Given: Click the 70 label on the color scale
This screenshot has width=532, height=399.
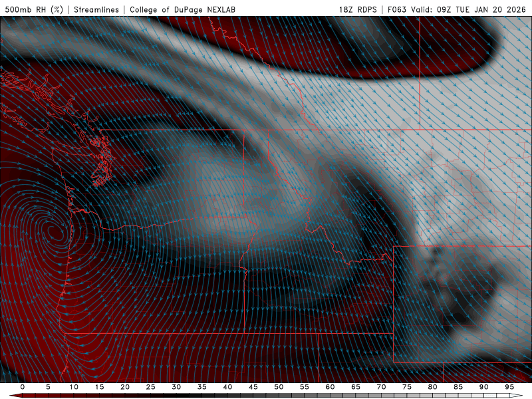Looking at the screenshot, I should 381,387.
